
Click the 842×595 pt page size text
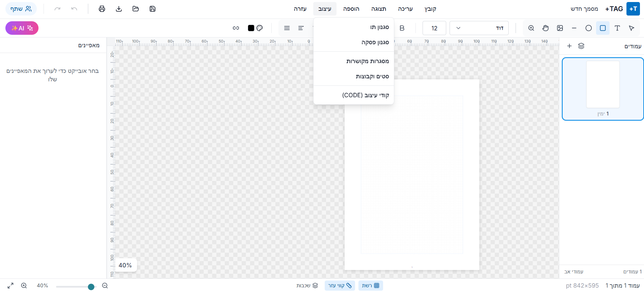582,286
